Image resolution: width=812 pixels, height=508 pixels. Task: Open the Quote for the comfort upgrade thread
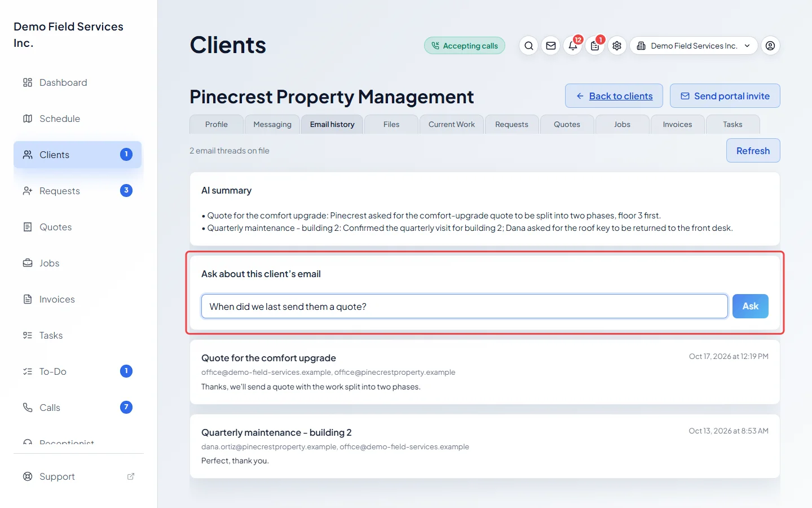tap(485, 372)
